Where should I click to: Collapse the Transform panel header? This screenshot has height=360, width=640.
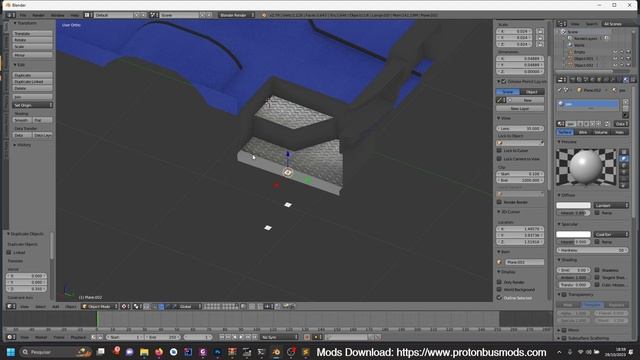(27, 23)
